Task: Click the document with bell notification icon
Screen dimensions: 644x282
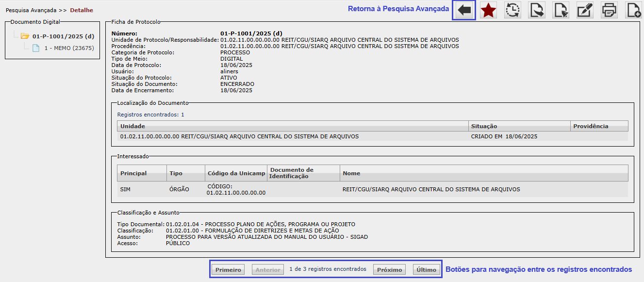Action: (561, 10)
